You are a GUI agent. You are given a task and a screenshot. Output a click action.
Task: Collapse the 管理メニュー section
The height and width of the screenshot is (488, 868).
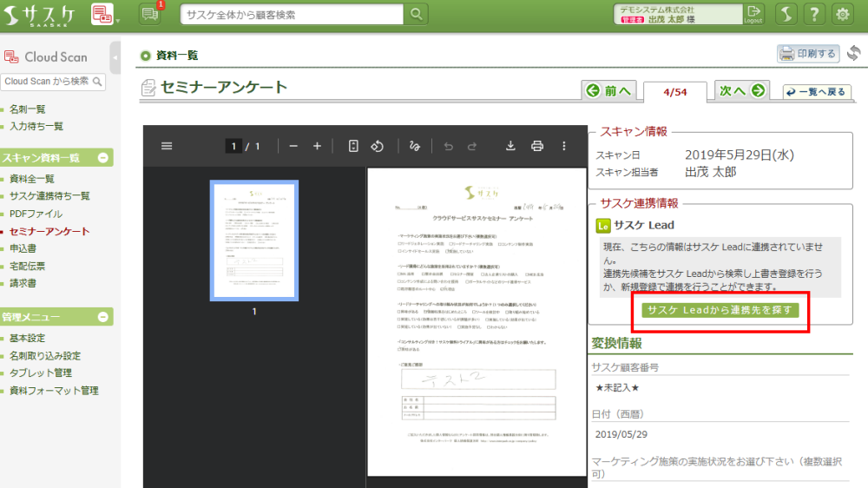[103, 317]
